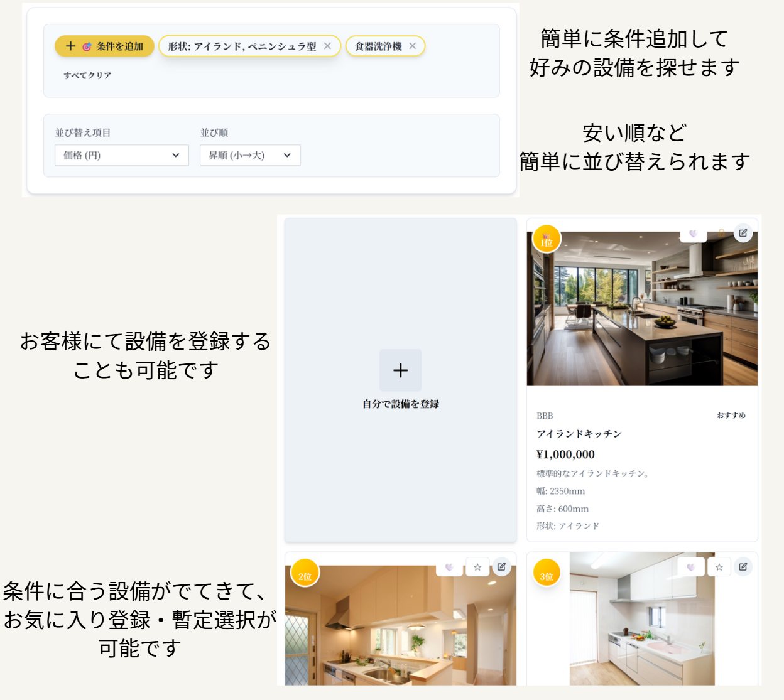Click the edit icon on the 3位 kitchen card
The width and height of the screenshot is (784, 700).
pyautogui.click(x=744, y=566)
